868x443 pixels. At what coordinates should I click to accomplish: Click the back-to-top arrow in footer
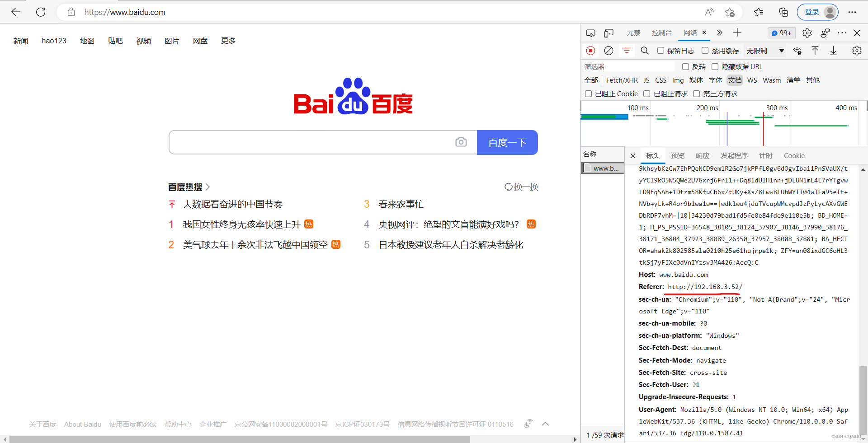pos(545,424)
